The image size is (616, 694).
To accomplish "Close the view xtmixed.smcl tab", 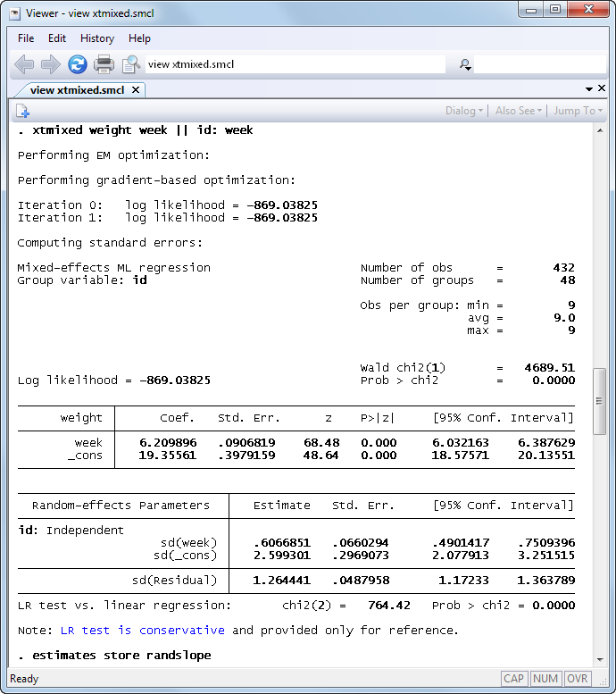I will tap(136, 89).
